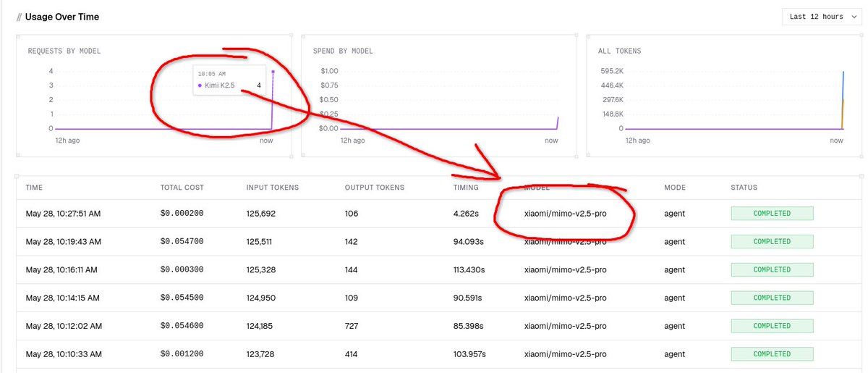Click the 106 output tokens value

[x=352, y=214]
